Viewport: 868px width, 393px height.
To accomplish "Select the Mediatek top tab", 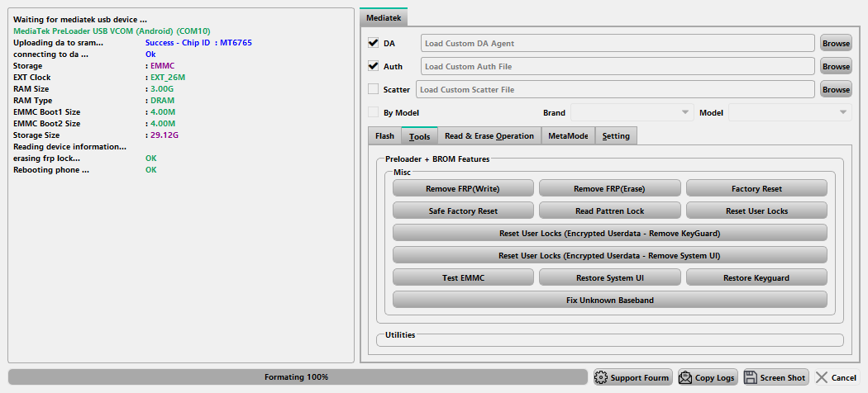I will tap(384, 17).
